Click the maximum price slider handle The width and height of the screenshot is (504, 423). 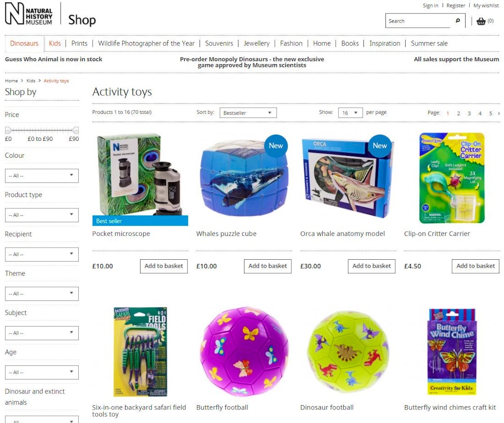click(x=75, y=130)
